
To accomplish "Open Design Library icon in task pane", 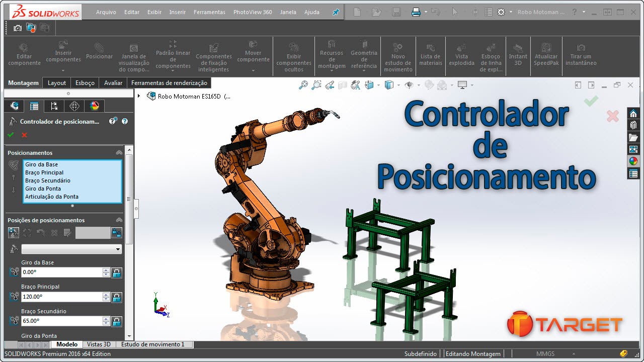I will click(x=633, y=125).
